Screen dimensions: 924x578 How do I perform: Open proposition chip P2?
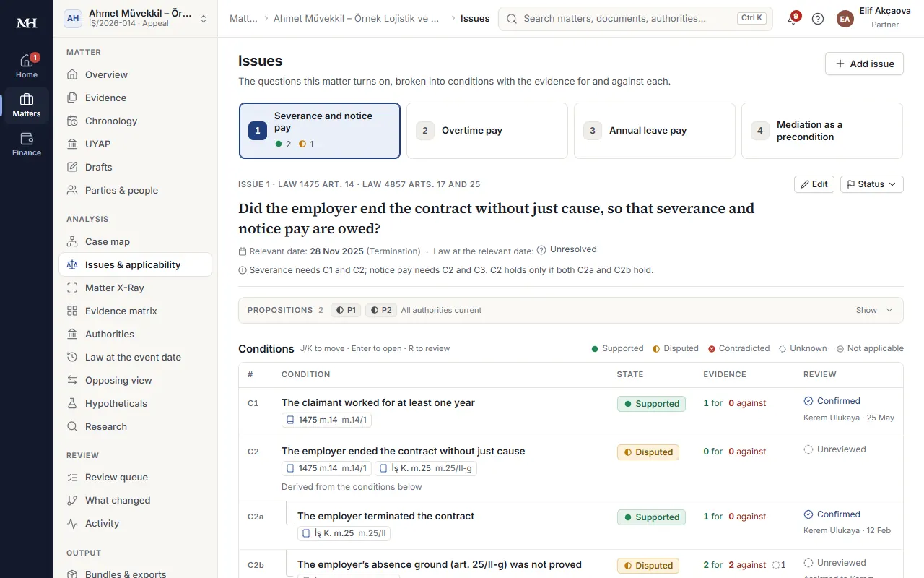tap(380, 310)
